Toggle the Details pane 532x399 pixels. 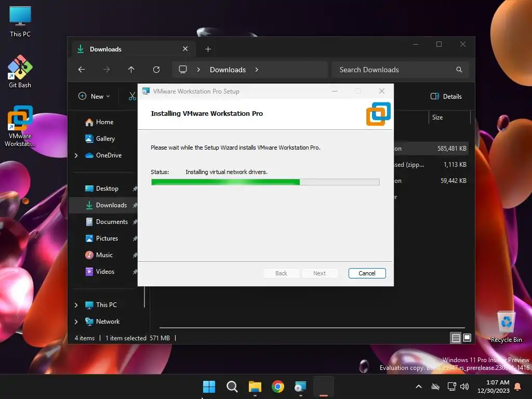coord(446,96)
